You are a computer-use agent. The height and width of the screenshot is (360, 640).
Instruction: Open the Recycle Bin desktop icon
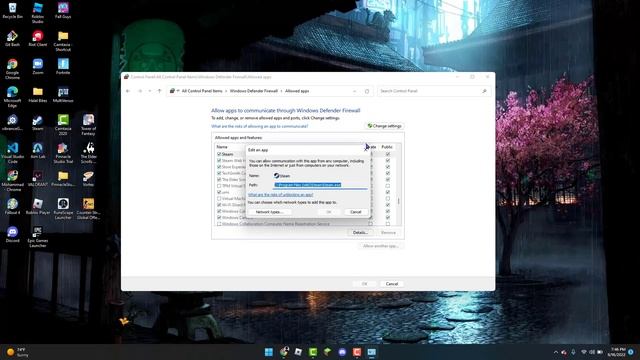point(12,11)
